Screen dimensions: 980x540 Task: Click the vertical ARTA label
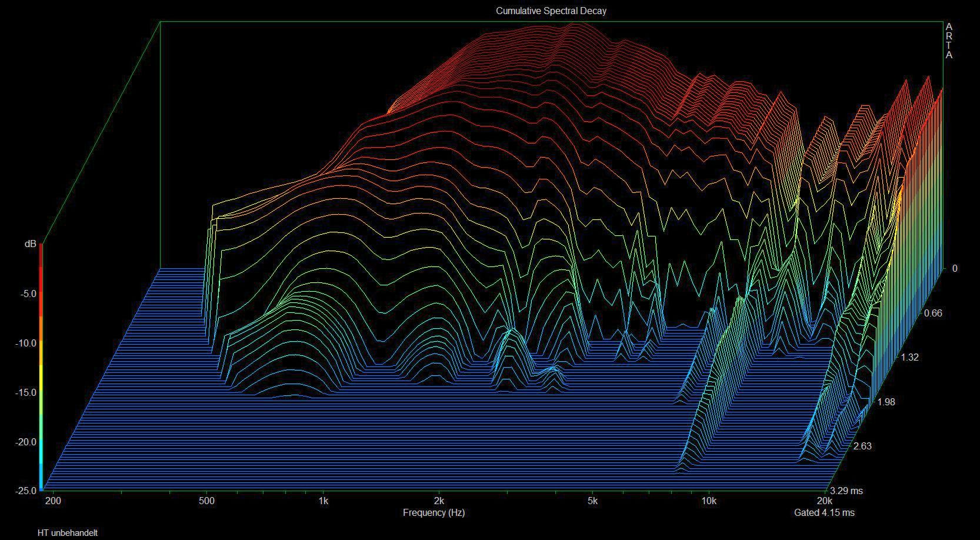tap(948, 41)
